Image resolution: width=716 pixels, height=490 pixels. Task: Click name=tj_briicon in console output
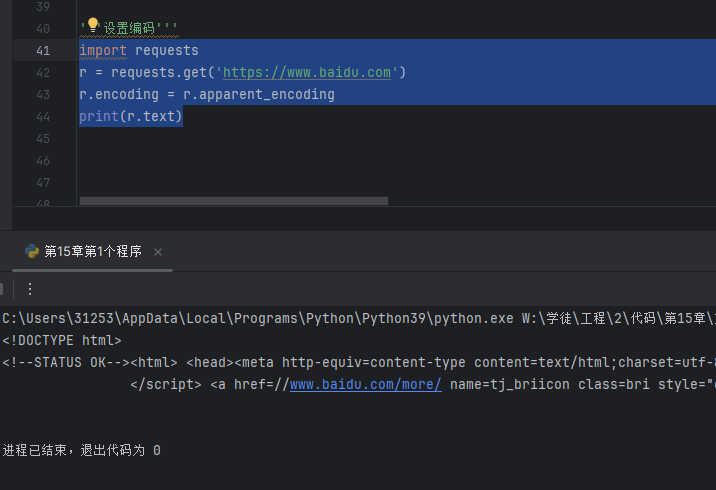[510, 385]
